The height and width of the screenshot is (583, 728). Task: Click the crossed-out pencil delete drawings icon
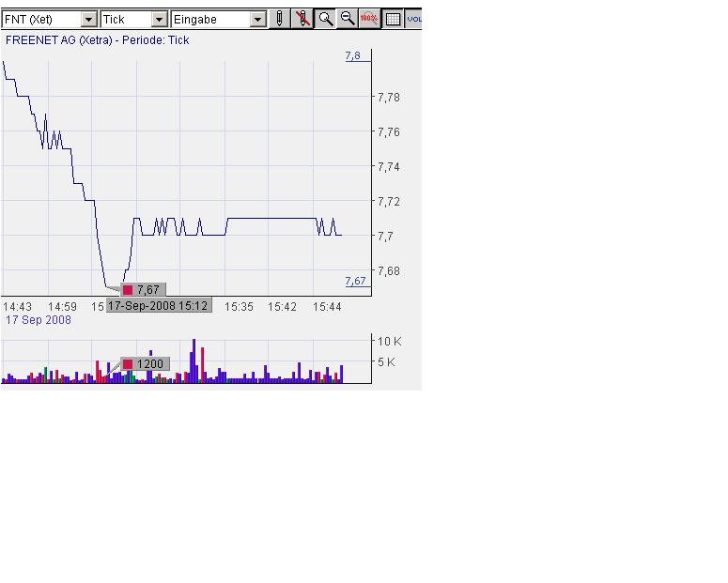[x=302, y=19]
